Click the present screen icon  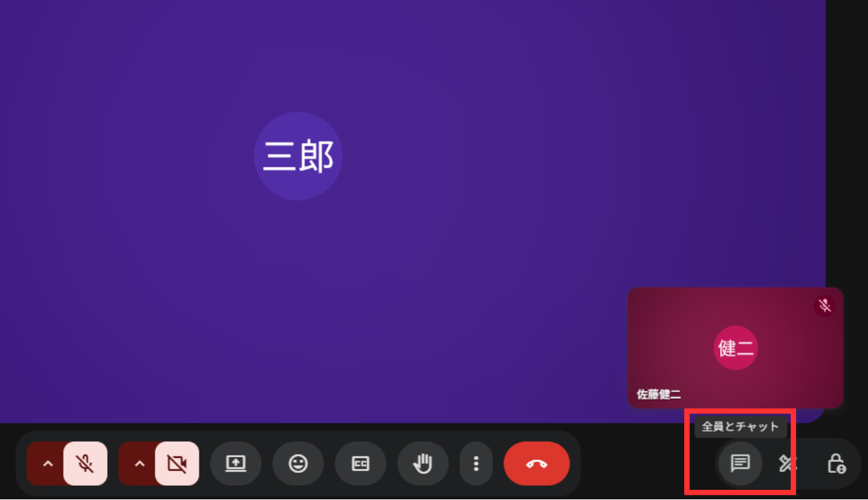coord(235,463)
